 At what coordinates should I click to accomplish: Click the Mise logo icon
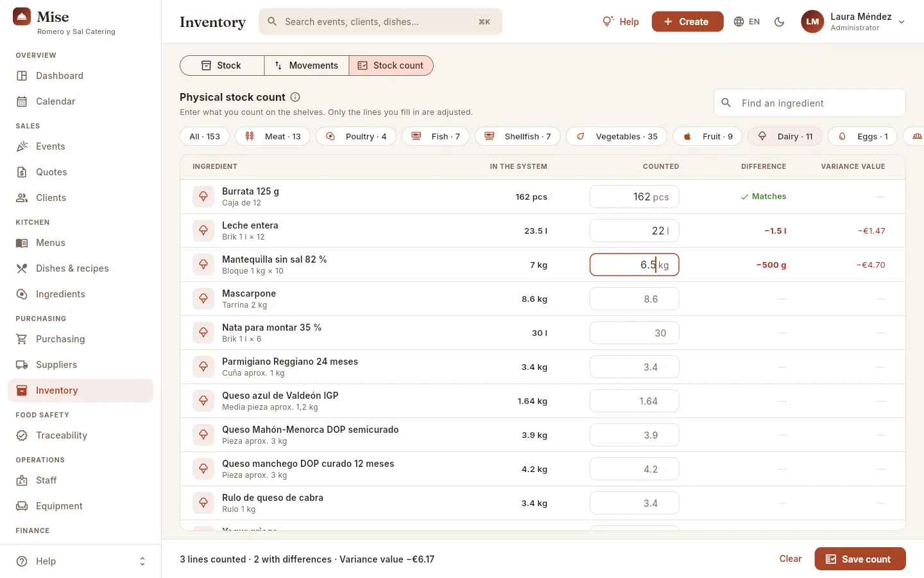click(x=22, y=17)
